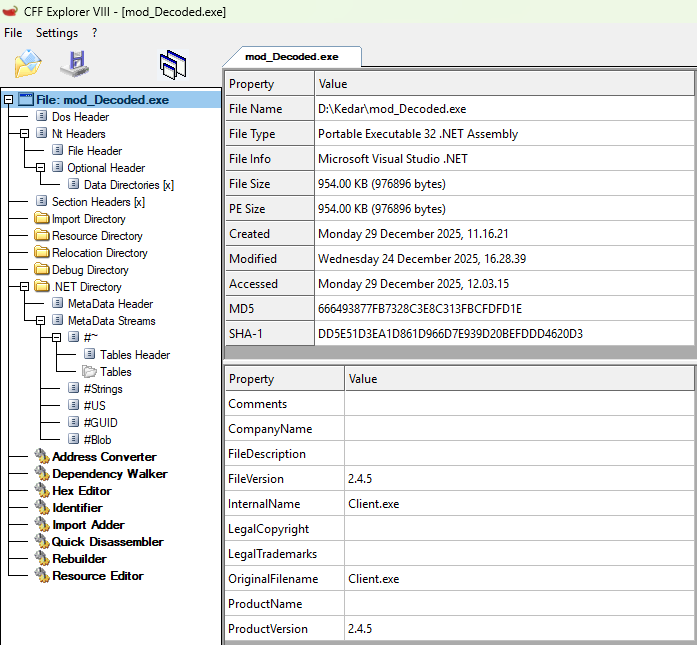The height and width of the screenshot is (645, 697).
Task: Select the Dependency Walker tool
Action: click(109, 474)
